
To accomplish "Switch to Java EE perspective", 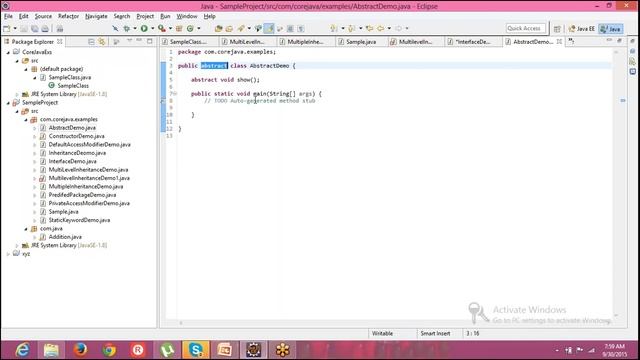I will click(582, 29).
